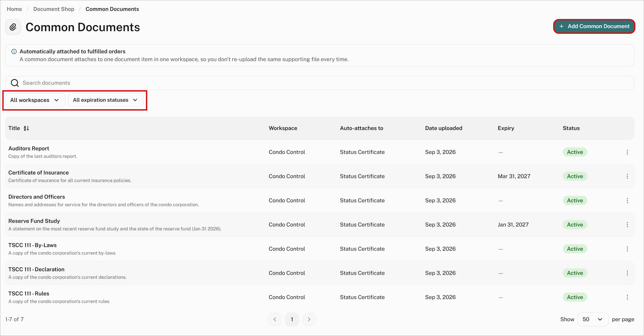Click the Status column header
Image resolution: width=644 pixels, height=336 pixels.
pos(571,128)
